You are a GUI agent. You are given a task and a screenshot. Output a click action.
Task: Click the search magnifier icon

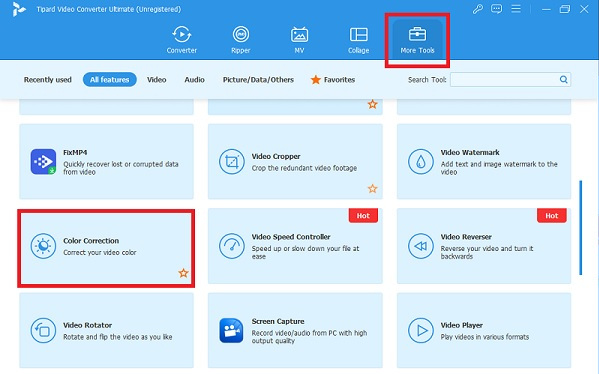tap(563, 79)
